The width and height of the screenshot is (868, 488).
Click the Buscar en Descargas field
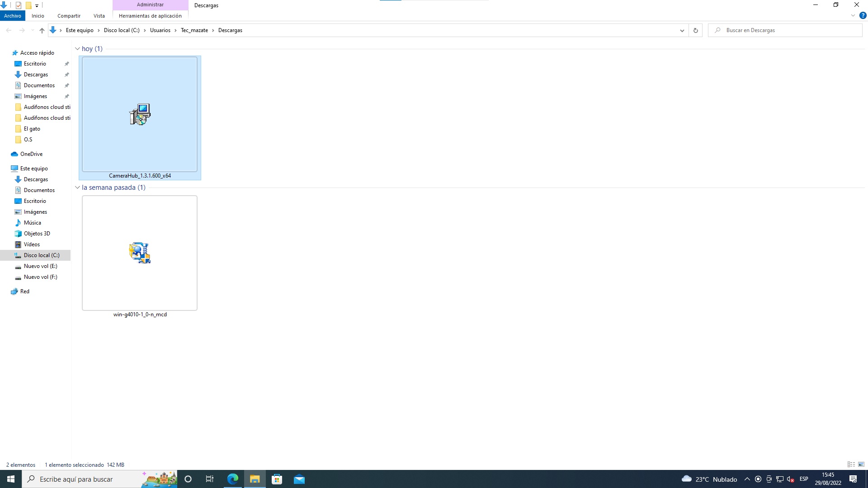click(x=787, y=30)
